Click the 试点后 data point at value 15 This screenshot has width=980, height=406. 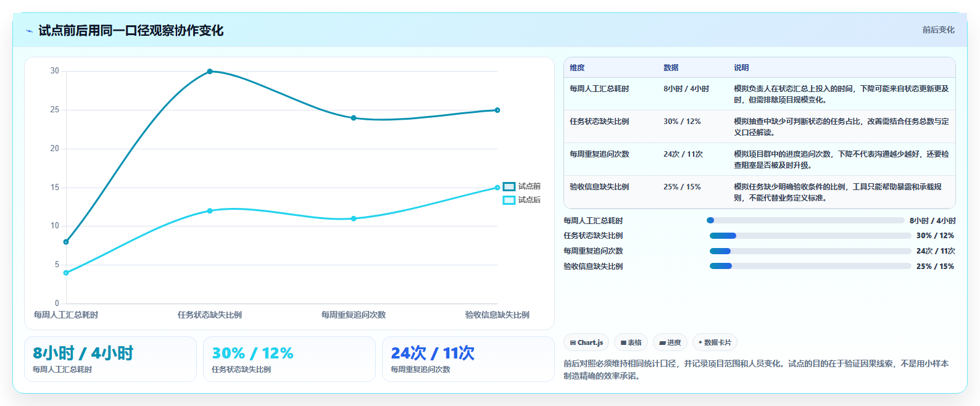point(497,188)
